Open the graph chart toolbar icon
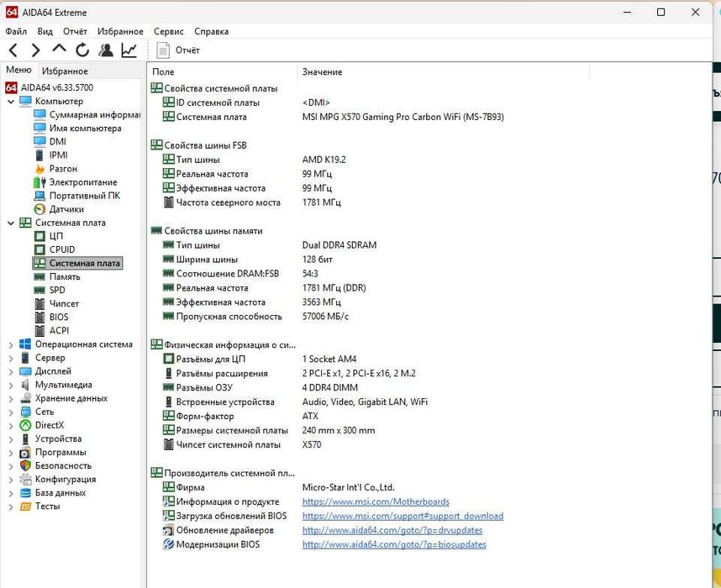The image size is (721, 588). (129, 50)
